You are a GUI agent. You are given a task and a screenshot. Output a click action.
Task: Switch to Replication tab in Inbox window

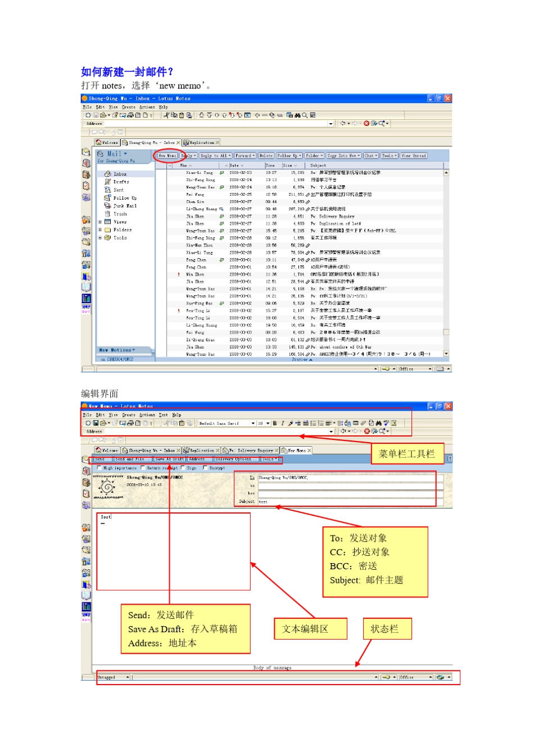(201, 143)
